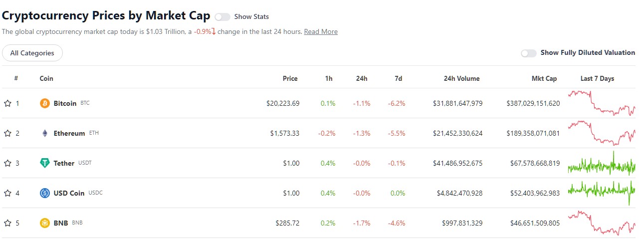The image size is (644, 239).
Task: Favorite Bitcoin with the star icon
Action: (7, 103)
